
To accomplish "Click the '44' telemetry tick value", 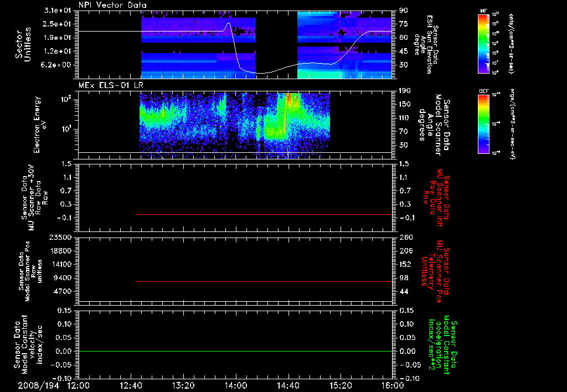I will [404, 291].
